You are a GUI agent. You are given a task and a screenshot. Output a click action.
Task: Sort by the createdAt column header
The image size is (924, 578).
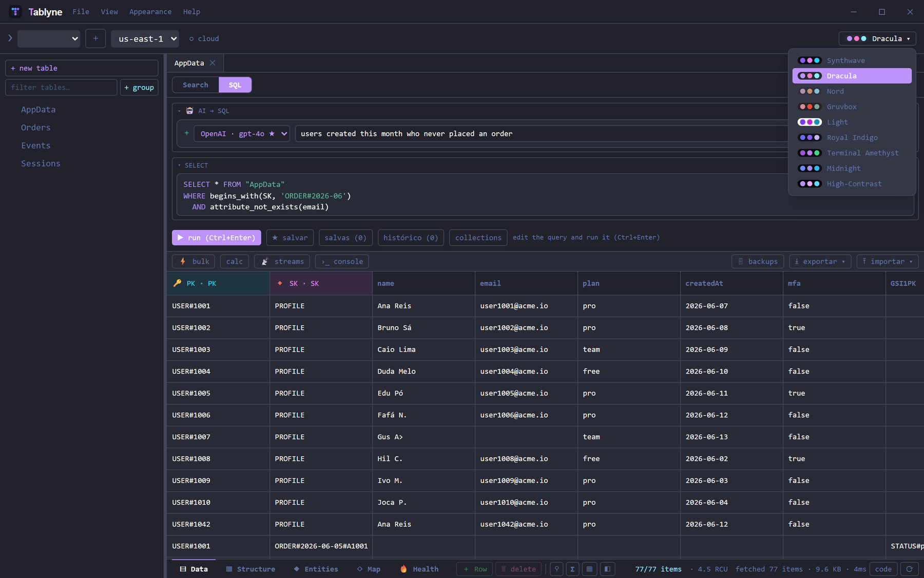(731, 283)
